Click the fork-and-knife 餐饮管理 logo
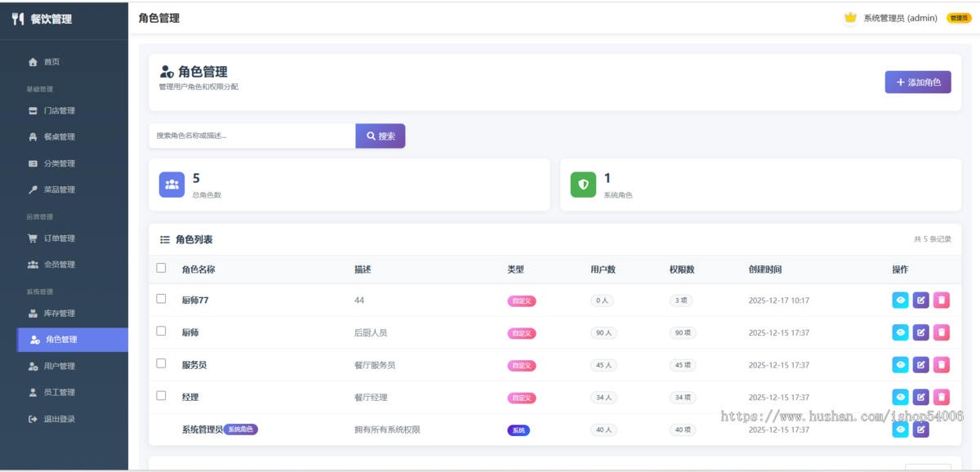This screenshot has width=980, height=472. [x=16, y=19]
